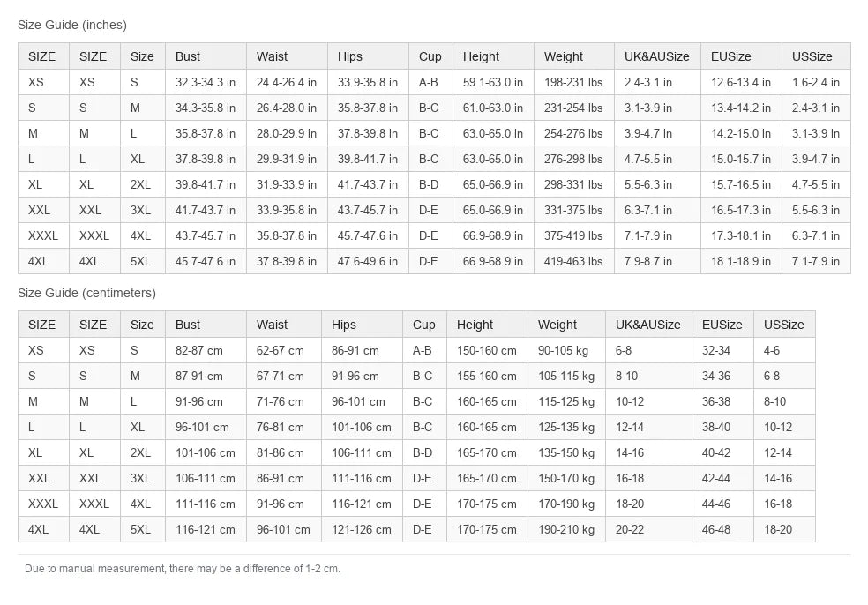
Task: Select the 198-231 lbs weight cell
Action: point(573,83)
